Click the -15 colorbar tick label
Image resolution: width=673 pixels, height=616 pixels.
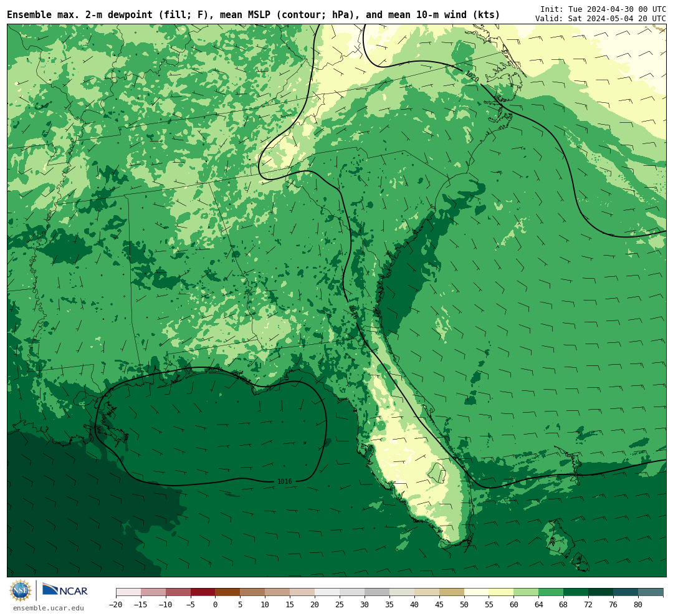(141, 604)
